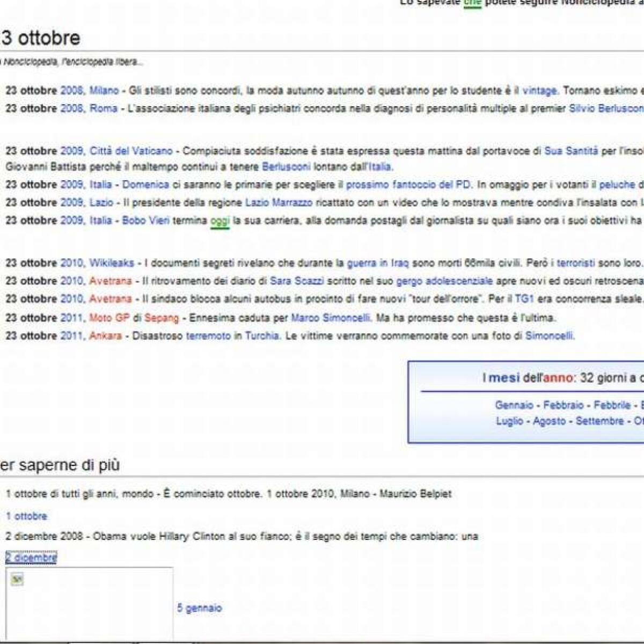Click the terremoto link

[x=208, y=336]
